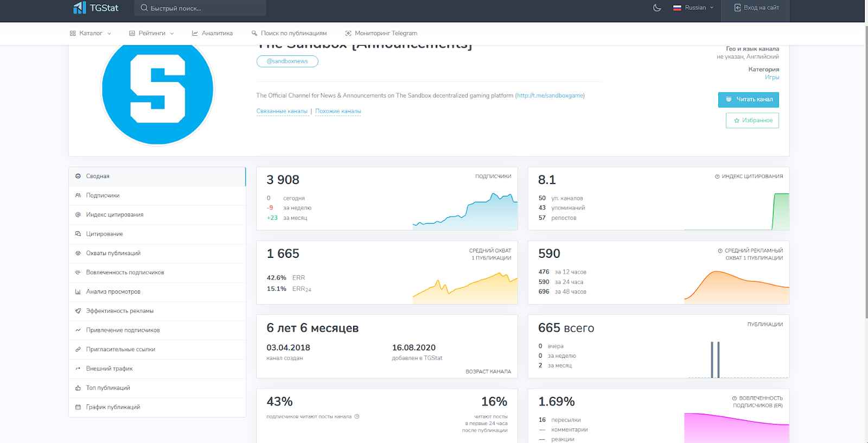
Task: Click the Цитирование sidebar icon
Action: (x=78, y=234)
